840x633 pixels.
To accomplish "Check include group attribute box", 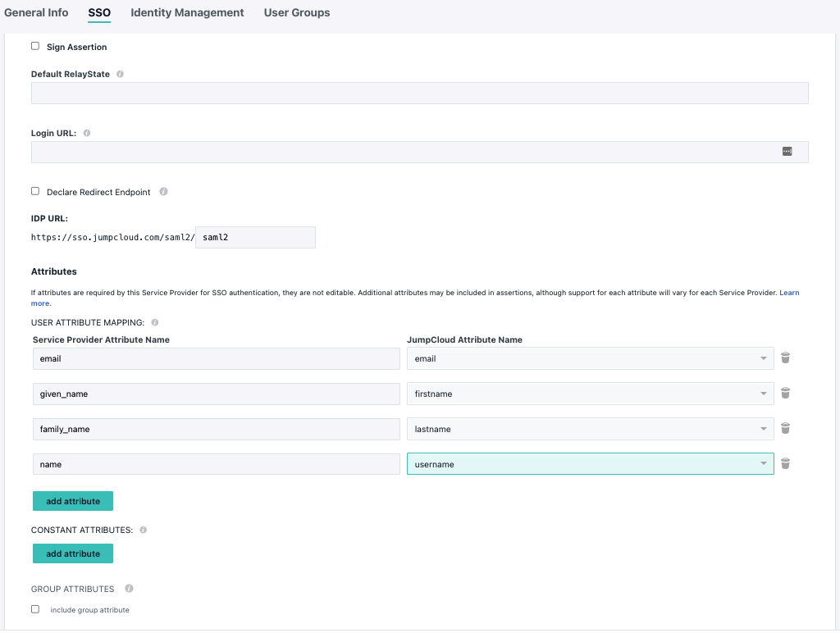I will pyautogui.click(x=35, y=609).
